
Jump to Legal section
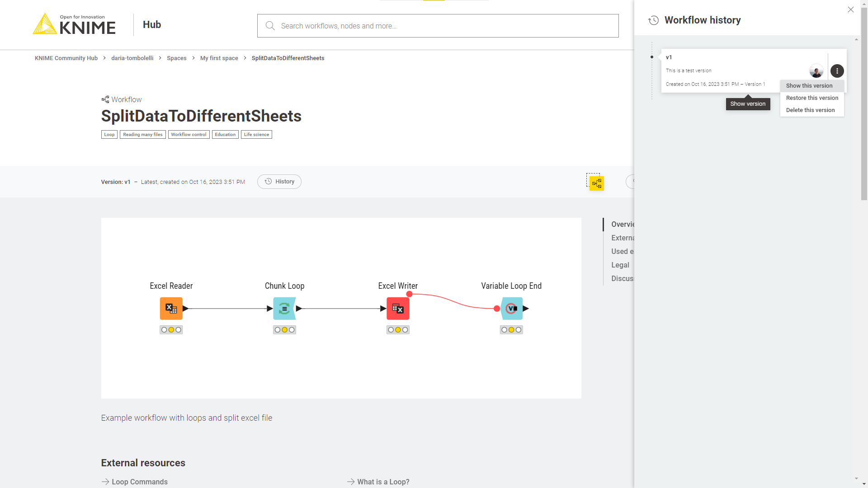coord(620,265)
